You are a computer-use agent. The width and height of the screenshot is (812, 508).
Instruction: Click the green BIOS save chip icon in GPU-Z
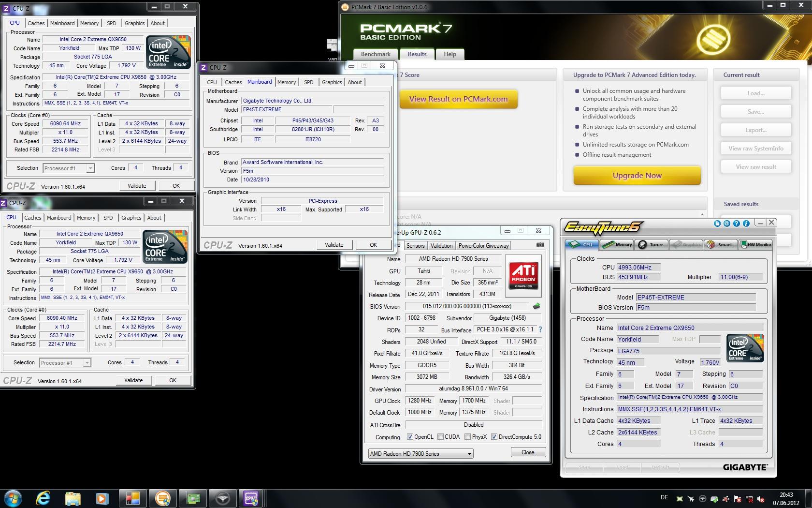click(536, 306)
